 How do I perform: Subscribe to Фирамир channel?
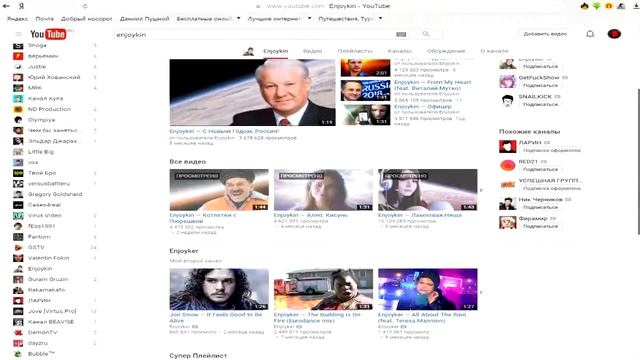click(x=540, y=226)
